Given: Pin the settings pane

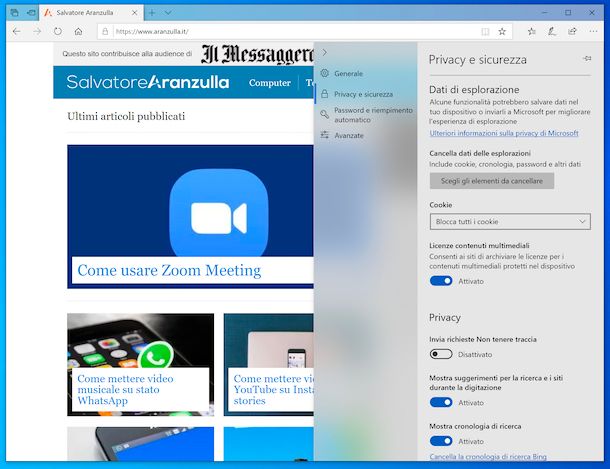Looking at the screenshot, I should tap(587, 58).
